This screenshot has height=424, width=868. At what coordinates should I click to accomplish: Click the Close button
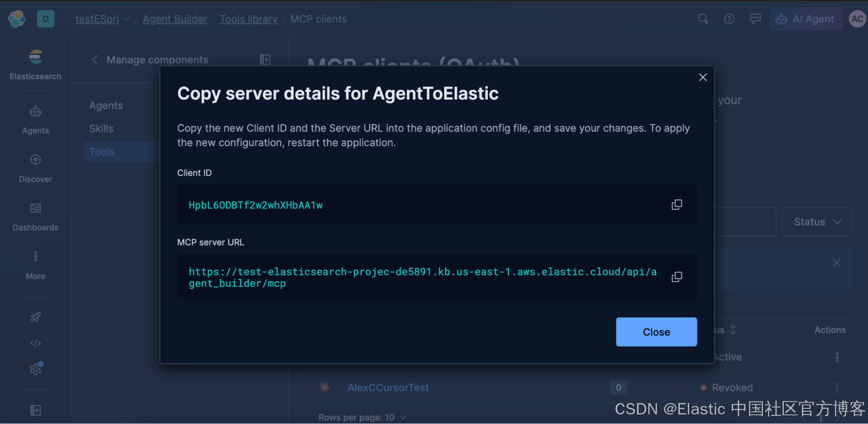click(656, 332)
